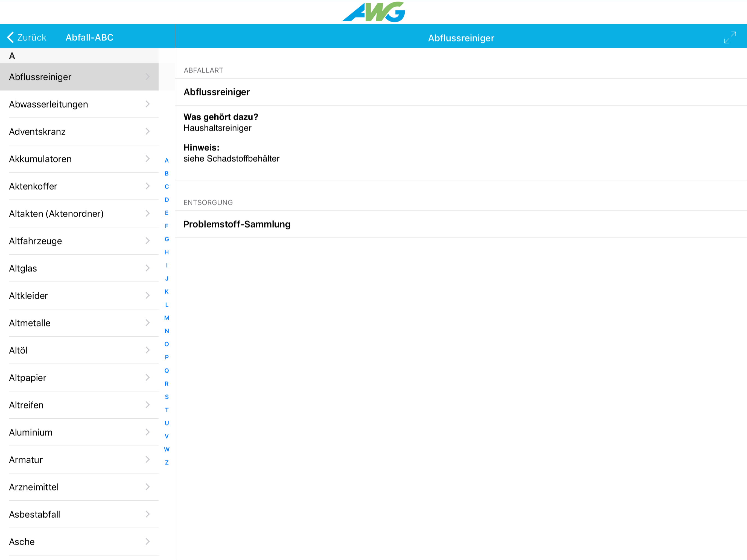The image size is (747, 560).
Task: Jump to letter P in index
Action: tap(167, 357)
